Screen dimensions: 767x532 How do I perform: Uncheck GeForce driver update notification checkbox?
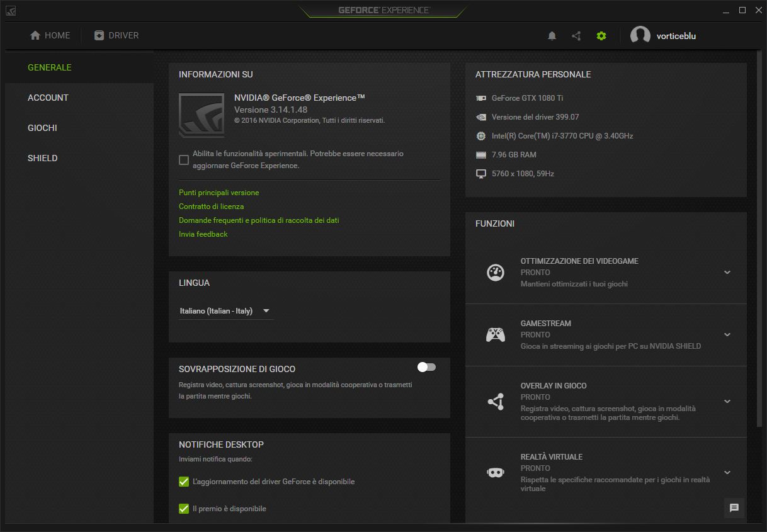click(x=184, y=482)
